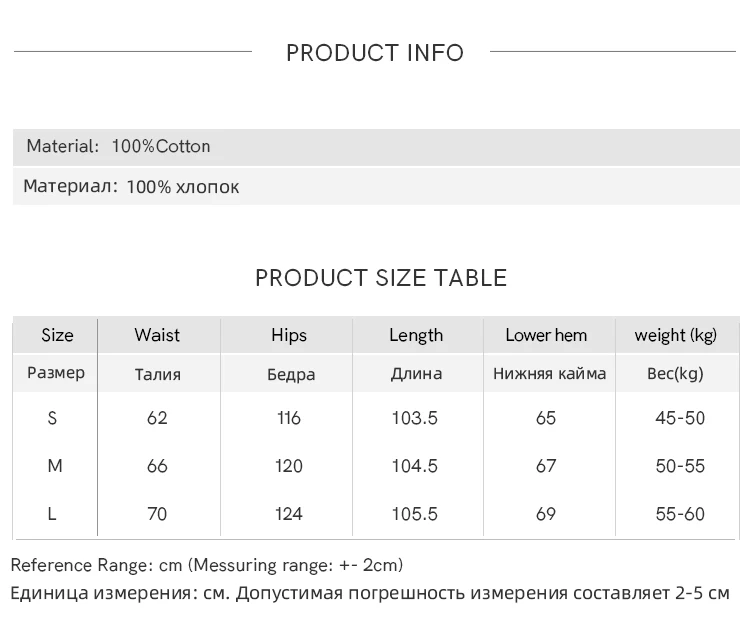Click the Reference Range note text
This screenshot has height=630, width=750.
pos(207,565)
